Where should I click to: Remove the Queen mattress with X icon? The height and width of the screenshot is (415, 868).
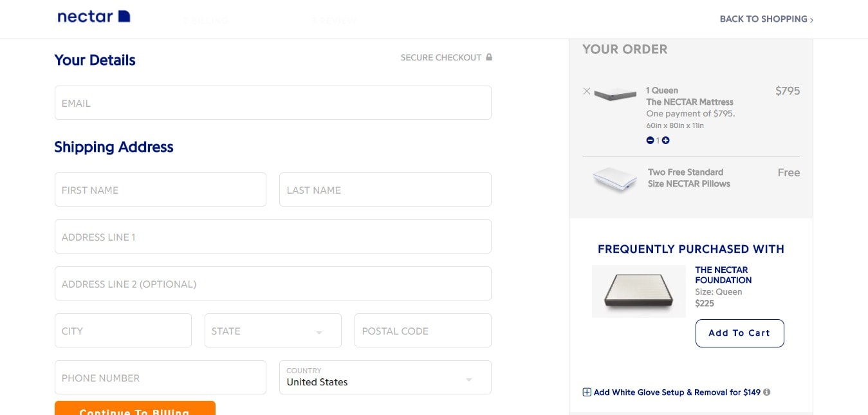click(x=586, y=91)
